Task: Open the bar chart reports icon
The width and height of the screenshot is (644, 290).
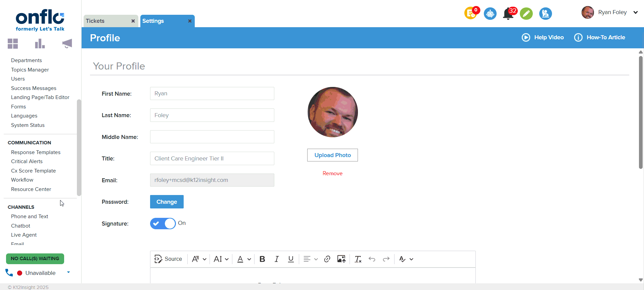Action: pyautogui.click(x=40, y=44)
